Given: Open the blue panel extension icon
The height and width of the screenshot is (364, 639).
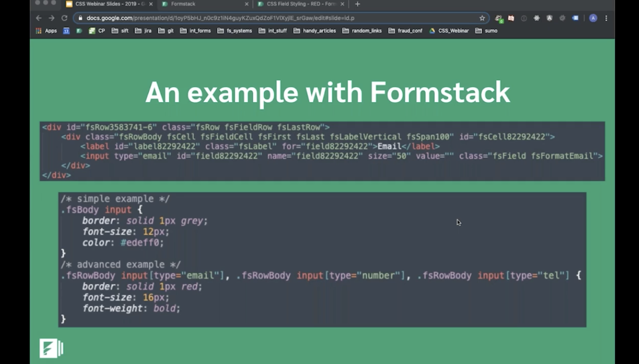Looking at the screenshot, I should coord(575,18).
